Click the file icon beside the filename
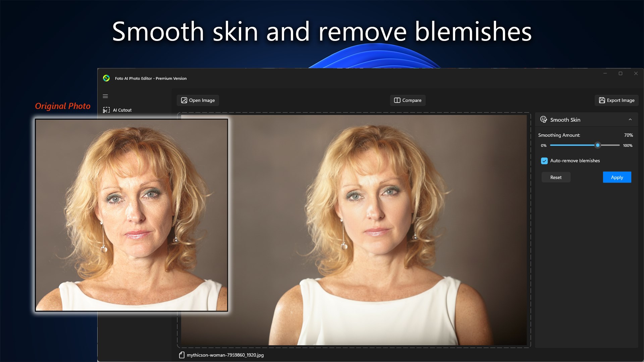The width and height of the screenshot is (644, 362). [182, 355]
